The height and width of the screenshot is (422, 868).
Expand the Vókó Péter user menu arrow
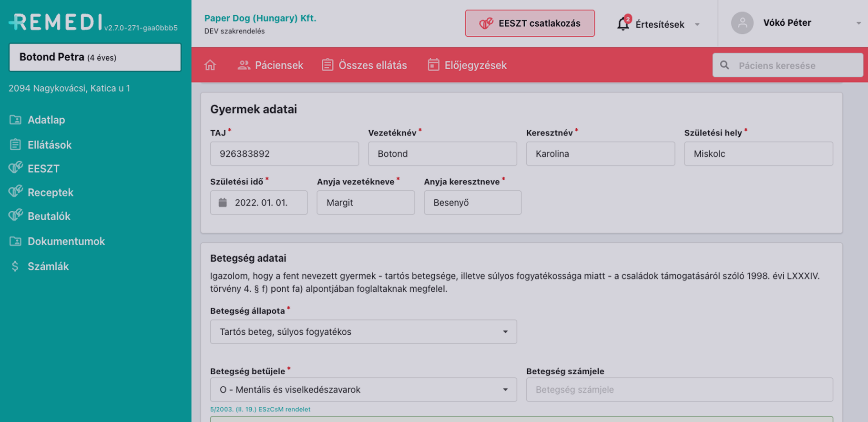pos(858,23)
